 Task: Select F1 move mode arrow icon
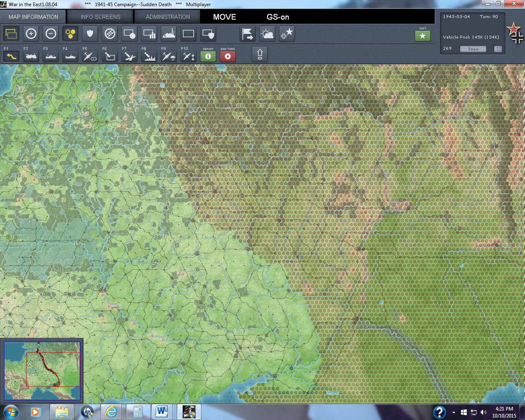coord(11,56)
